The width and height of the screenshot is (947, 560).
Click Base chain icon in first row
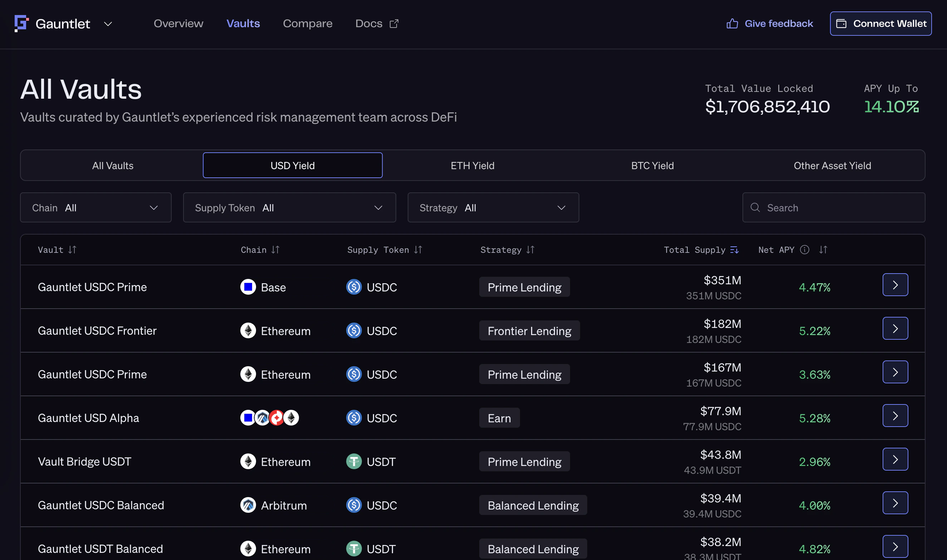click(248, 287)
